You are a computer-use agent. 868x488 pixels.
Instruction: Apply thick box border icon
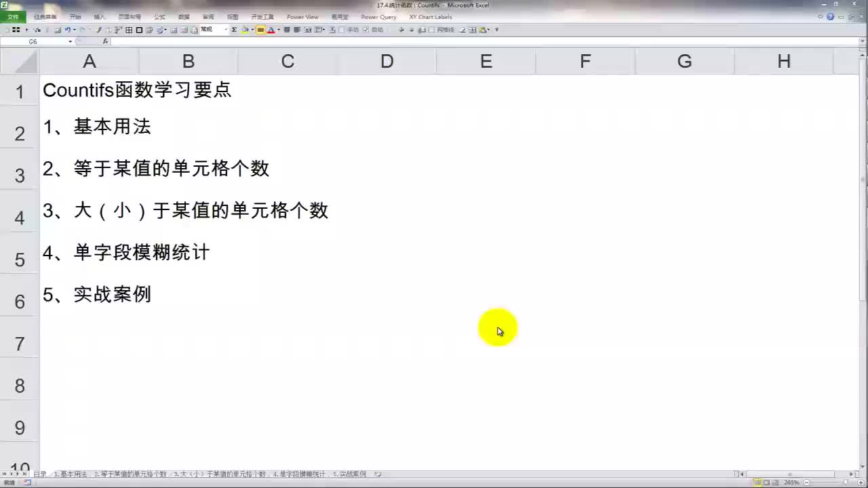click(x=139, y=30)
